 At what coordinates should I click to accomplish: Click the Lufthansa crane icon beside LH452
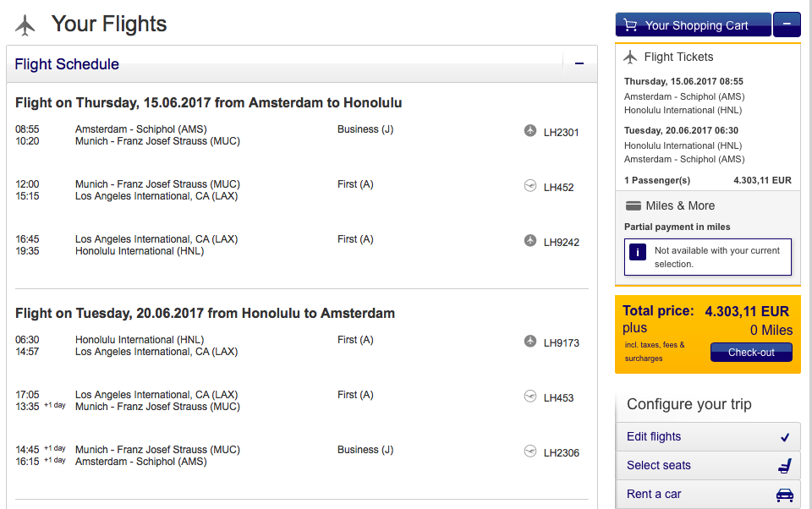point(530,186)
